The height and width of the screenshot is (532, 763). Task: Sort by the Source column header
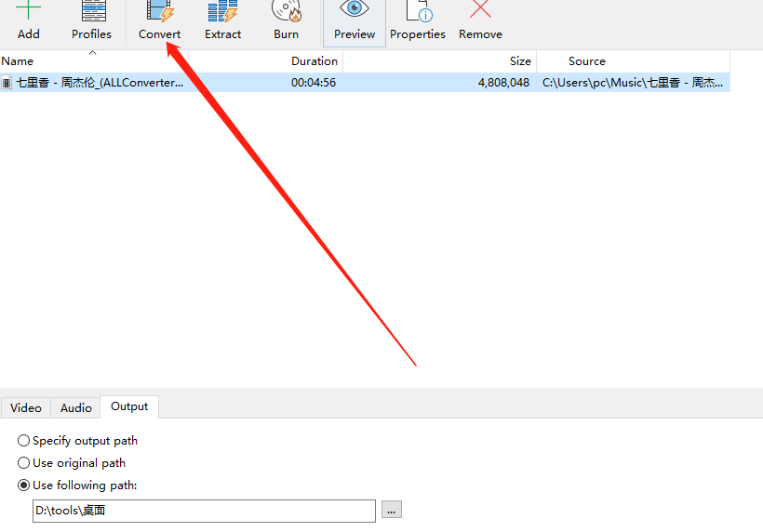tap(633, 60)
